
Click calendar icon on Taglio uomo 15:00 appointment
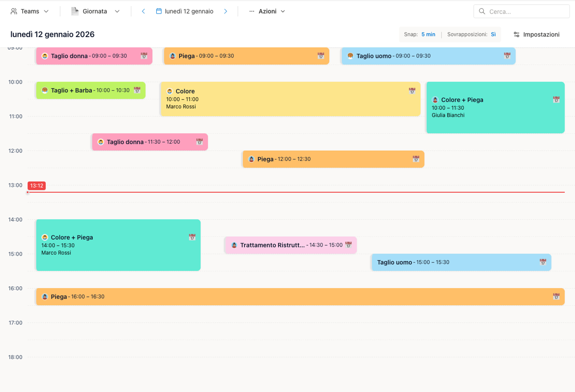click(543, 262)
